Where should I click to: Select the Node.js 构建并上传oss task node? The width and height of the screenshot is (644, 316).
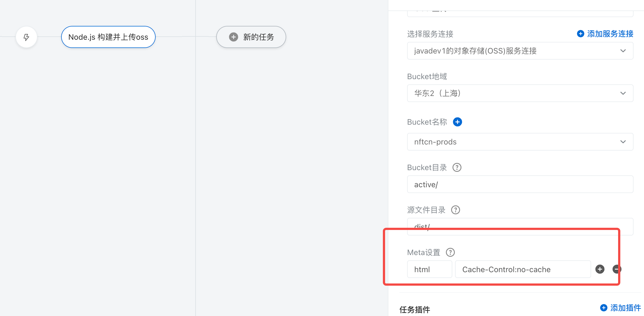click(108, 37)
